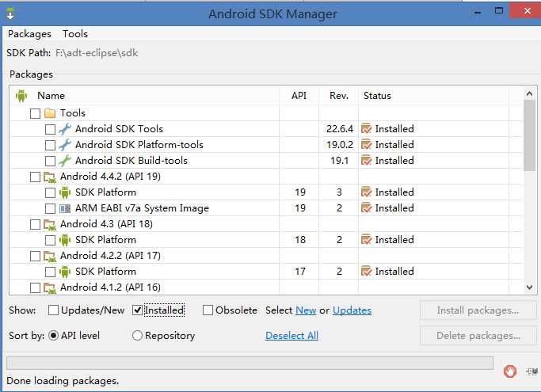
Task: Click the vertical scrollbar thumb
Action: coord(530,135)
